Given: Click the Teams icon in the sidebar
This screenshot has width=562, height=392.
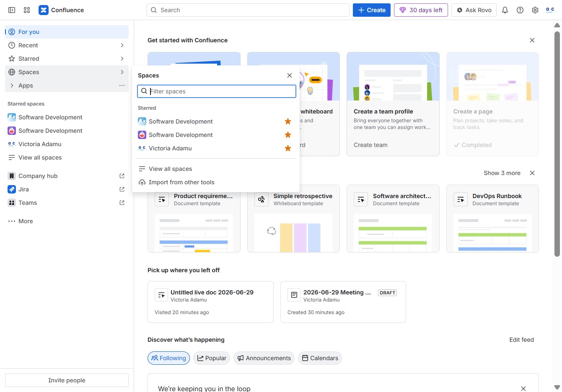Looking at the screenshot, I should click(x=12, y=203).
